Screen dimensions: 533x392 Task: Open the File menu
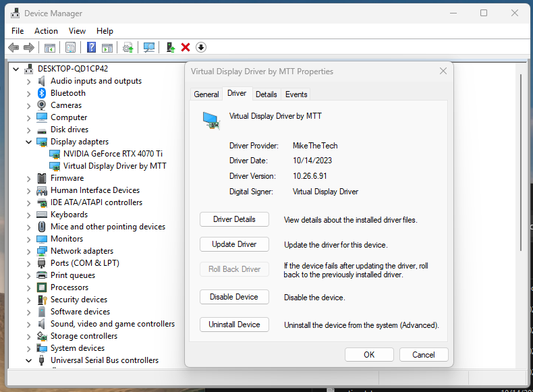[18, 31]
